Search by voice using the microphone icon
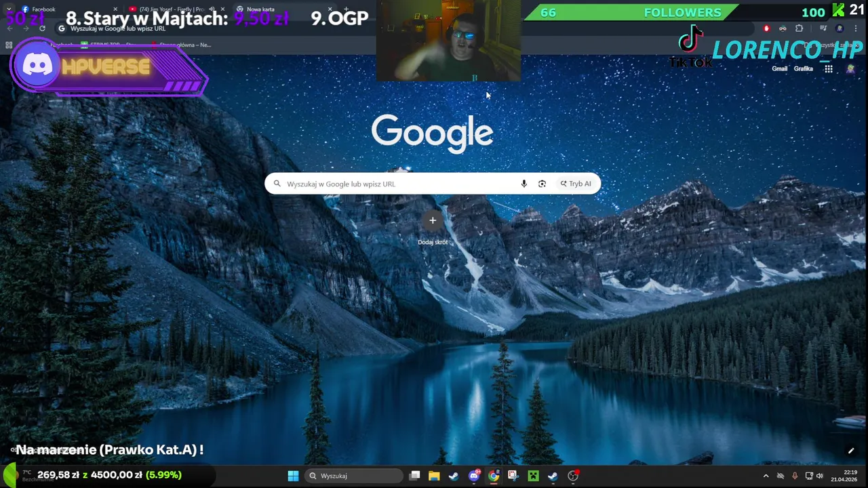Image resolution: width=868 pixels, height=488 pixels. click(524, 184)
